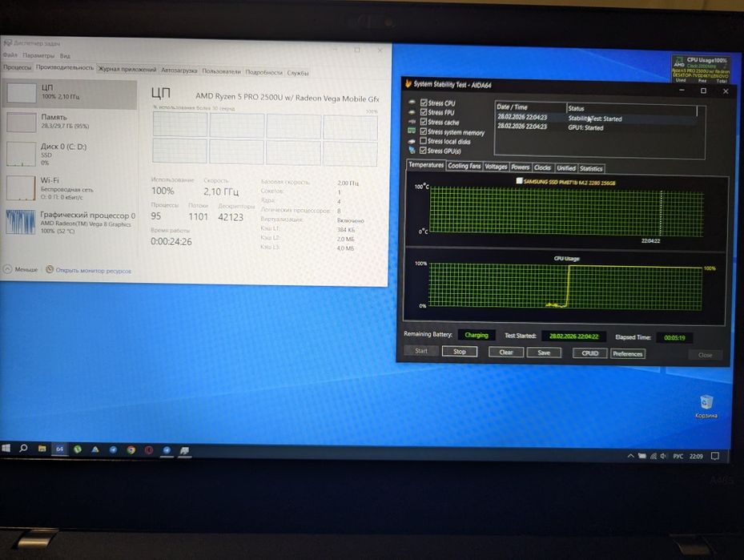Select Wi-Fi in performance sidebar
Image resolution: width=744 pixels, height=560 pixels.
[70, 188]
